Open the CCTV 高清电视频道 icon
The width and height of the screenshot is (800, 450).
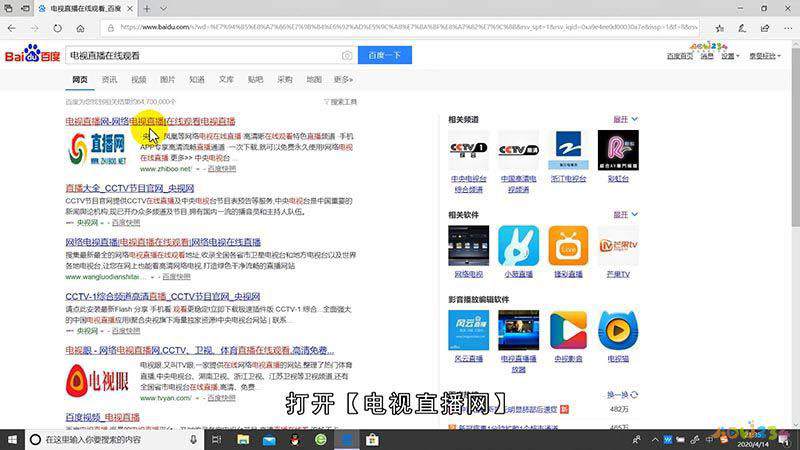[x=518, y=150]
